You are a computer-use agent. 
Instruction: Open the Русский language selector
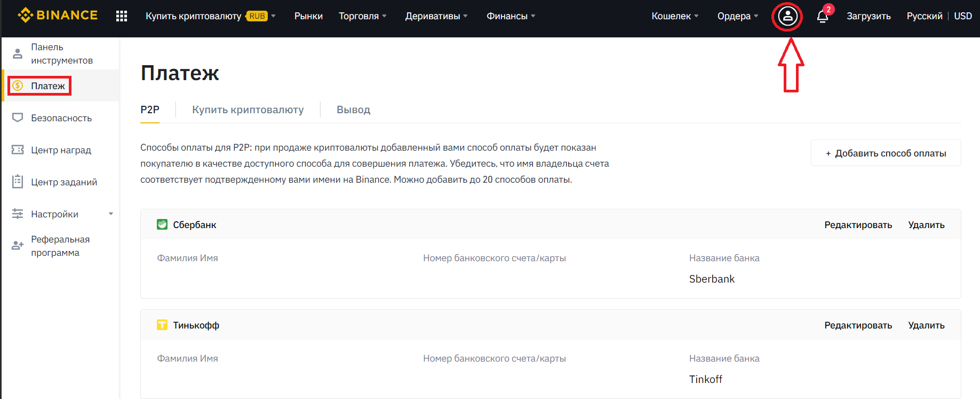tap(925, 16)
